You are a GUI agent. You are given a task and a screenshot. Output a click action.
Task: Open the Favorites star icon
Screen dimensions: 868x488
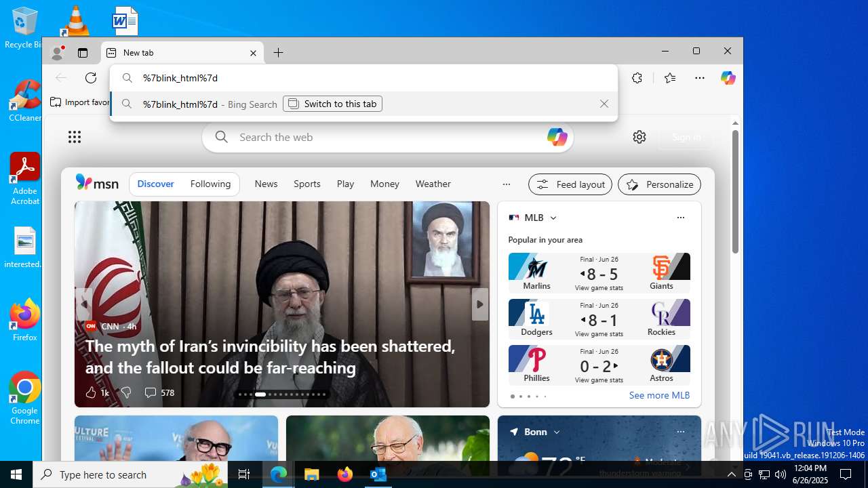670,78
